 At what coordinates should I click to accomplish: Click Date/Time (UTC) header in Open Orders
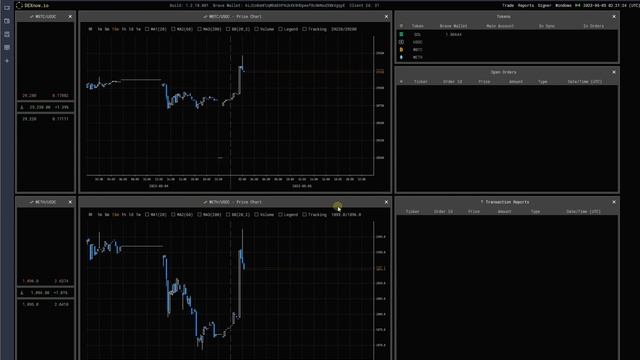coord(584,82)
